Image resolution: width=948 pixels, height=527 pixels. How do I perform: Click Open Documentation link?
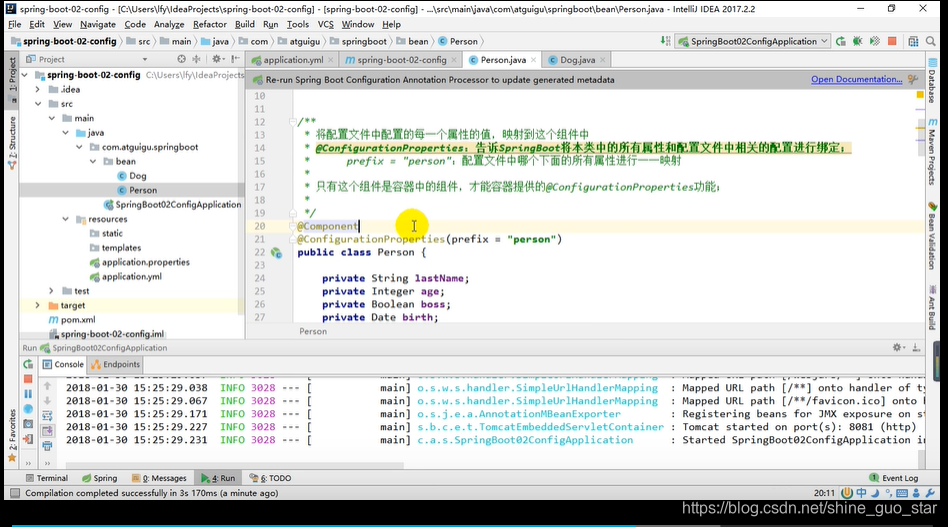pyautogui.click(x=856, y=79)
